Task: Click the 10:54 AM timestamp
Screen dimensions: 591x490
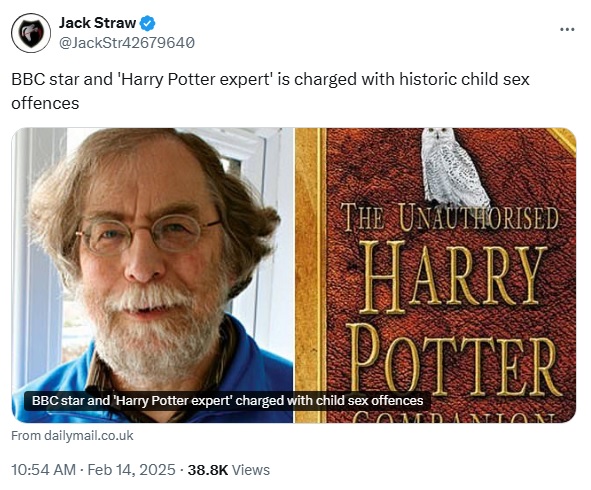Action: click(43, 470)
